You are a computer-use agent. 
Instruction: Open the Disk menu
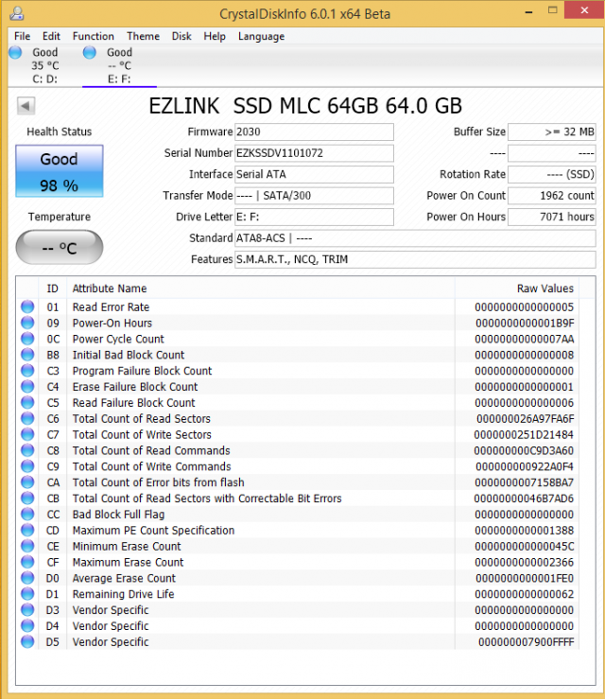pyautogui.click(x=181, y=36)
